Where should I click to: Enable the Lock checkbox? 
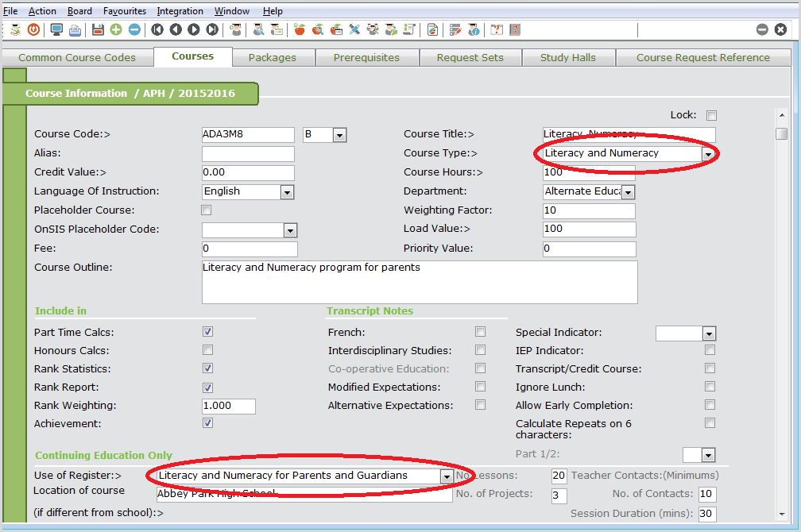(x=711, y=115)
